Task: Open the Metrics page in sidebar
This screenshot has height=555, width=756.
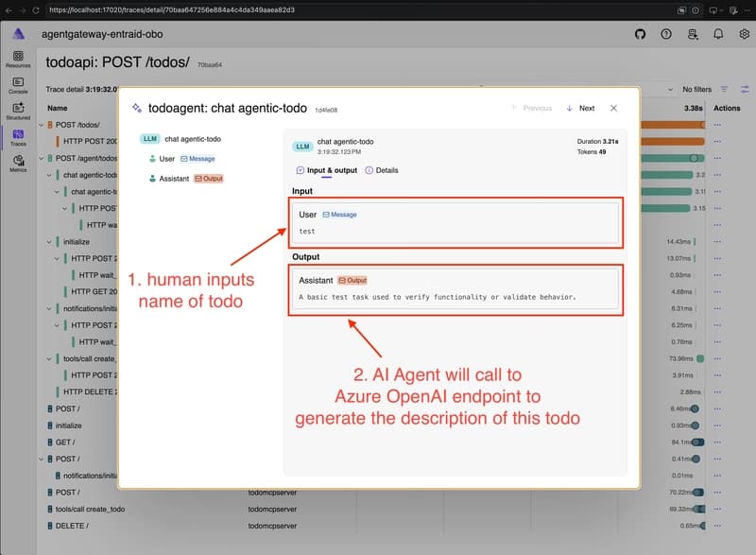Action: pos(18,164)
